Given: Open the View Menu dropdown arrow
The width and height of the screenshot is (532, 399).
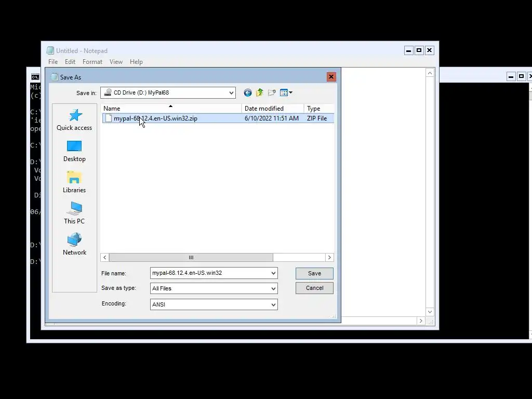Looking at the screenshot, I should (x=291, y=92).
